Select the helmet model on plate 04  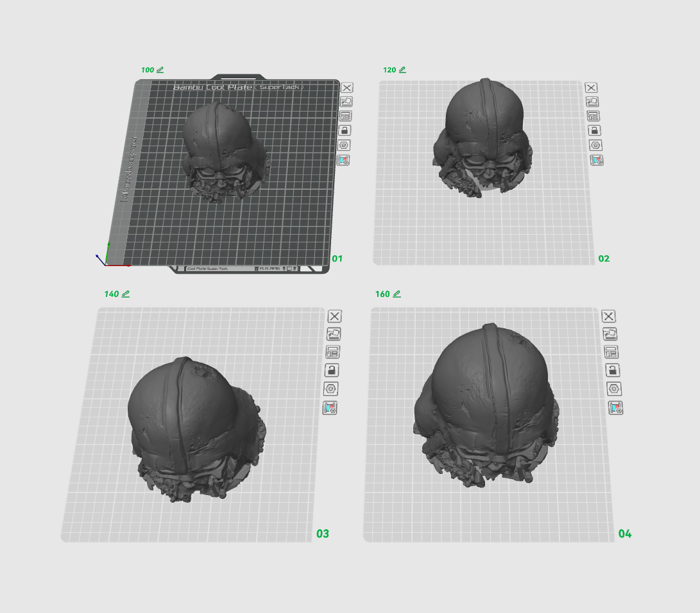[486, 404]
